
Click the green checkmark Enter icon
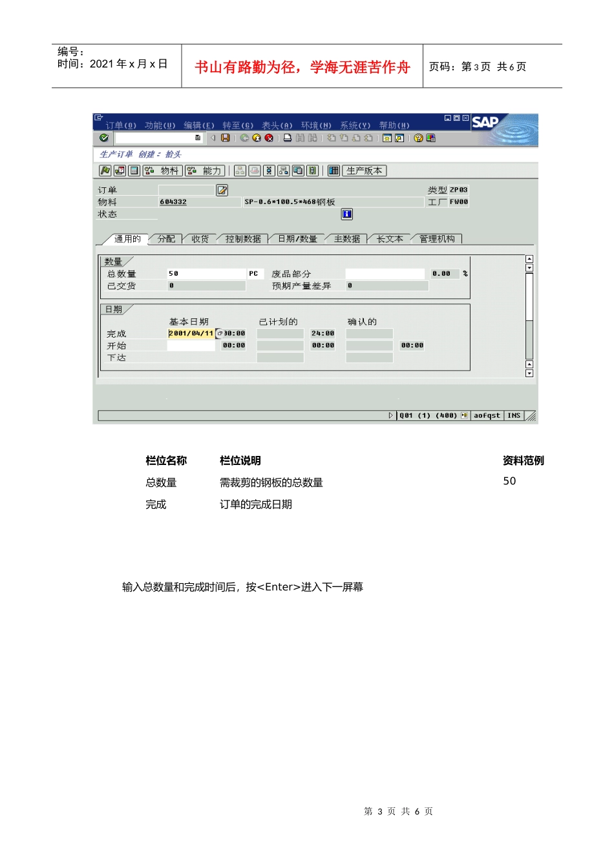104,138
